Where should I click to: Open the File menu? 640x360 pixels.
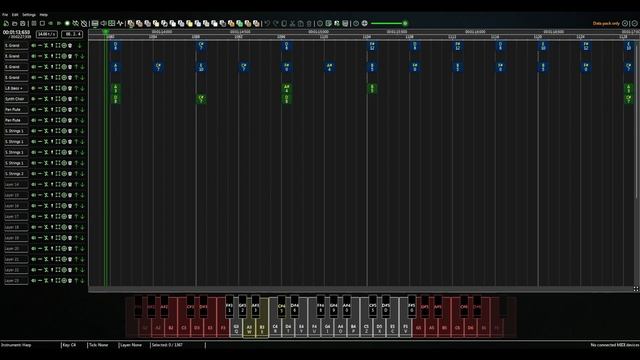pos(5,15)
